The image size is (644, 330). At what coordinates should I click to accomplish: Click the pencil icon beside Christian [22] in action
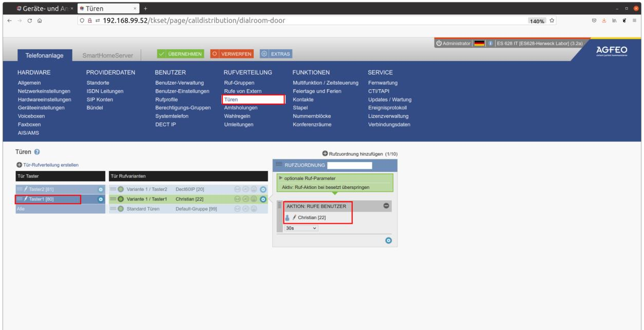point(294,218)
